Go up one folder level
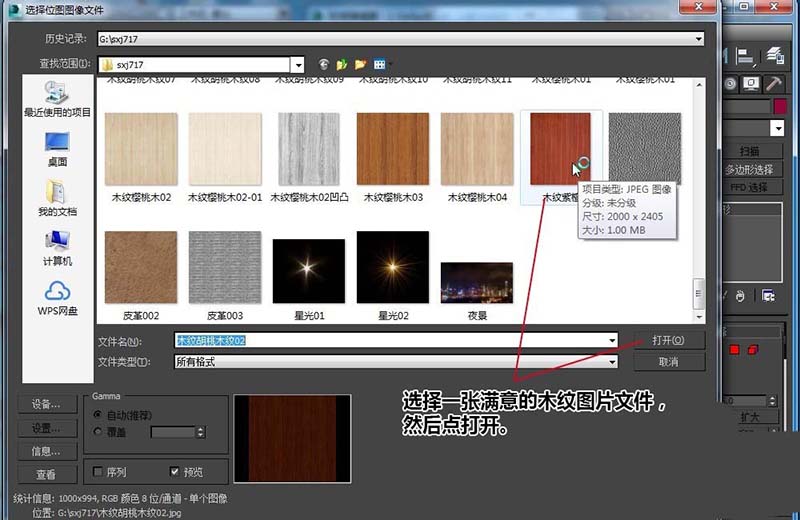 342,64
